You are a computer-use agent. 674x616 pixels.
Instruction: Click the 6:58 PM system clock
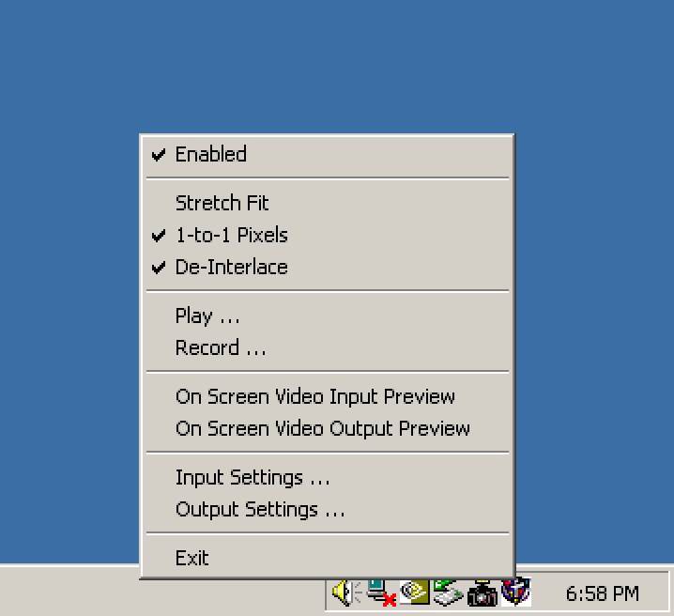(x=603, y=593)
